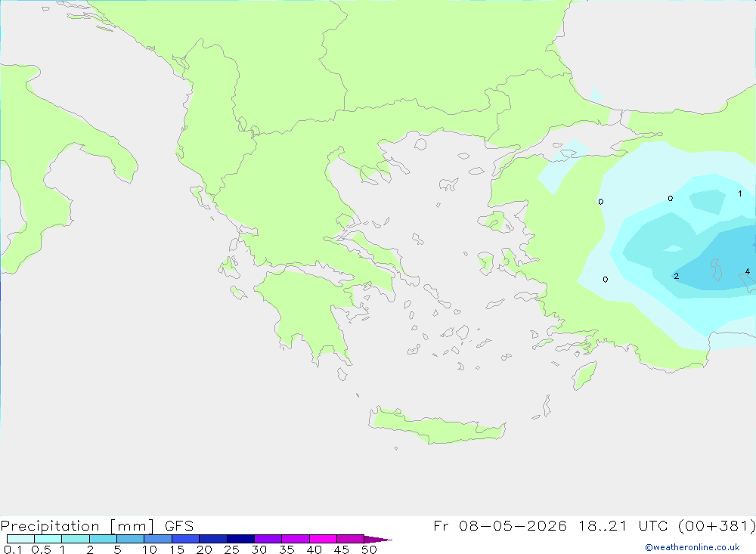Screen dimensions: 756x554
Task: Click the '50' legend scale label
Action: point(369,549)
